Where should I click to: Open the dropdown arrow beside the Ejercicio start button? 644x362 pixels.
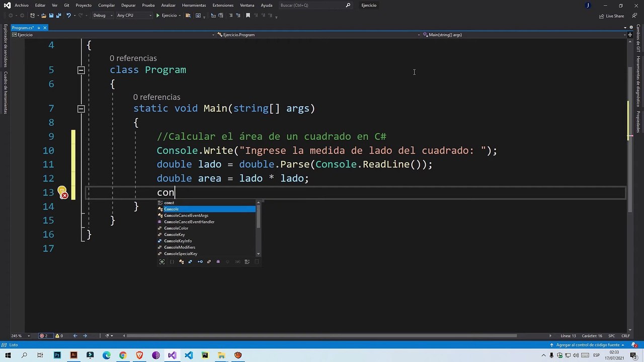(180, 16)
